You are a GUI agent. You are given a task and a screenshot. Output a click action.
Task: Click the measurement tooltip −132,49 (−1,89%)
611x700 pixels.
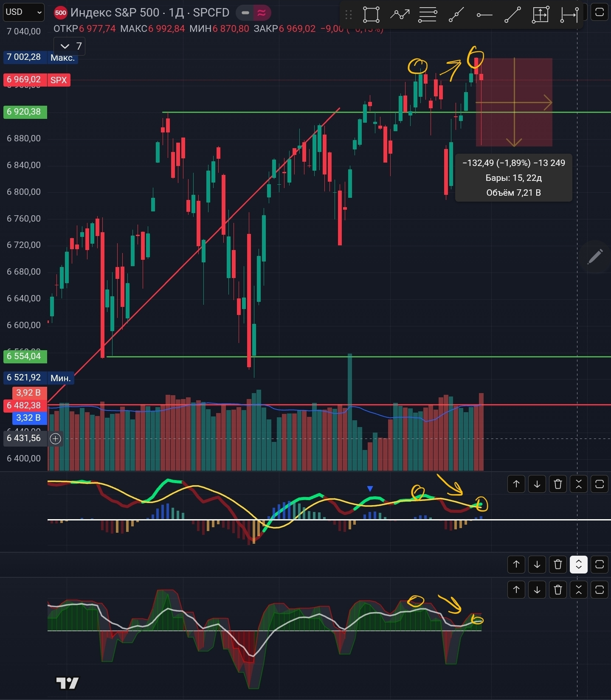coord(513,163)
